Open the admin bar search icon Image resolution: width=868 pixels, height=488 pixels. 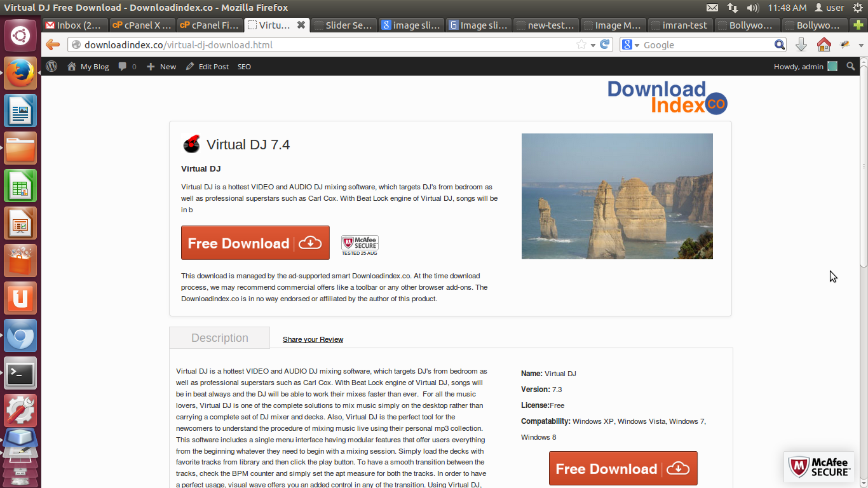click(851, 66)
